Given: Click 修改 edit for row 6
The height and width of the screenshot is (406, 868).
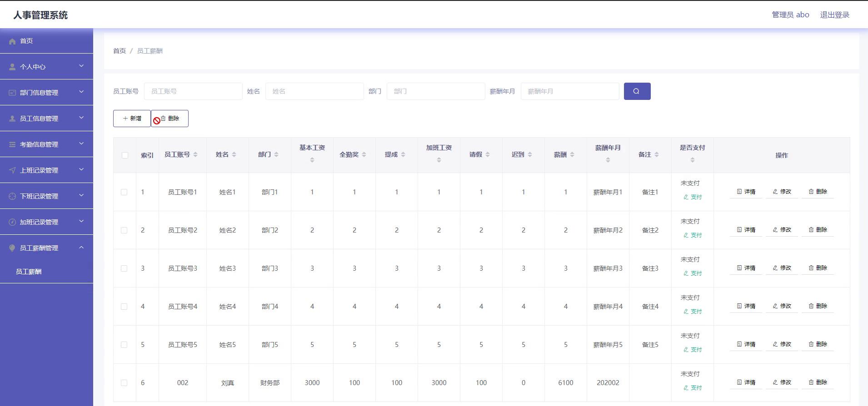Looking at the screenshot, I should pyautogui.click(x=782, y=382).
